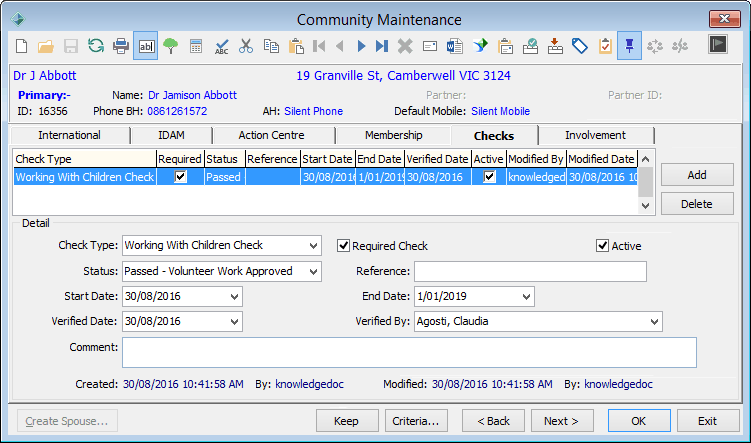Confirm with the OK button
This screenshot has width=751, height=443.
tap(639, 421)
